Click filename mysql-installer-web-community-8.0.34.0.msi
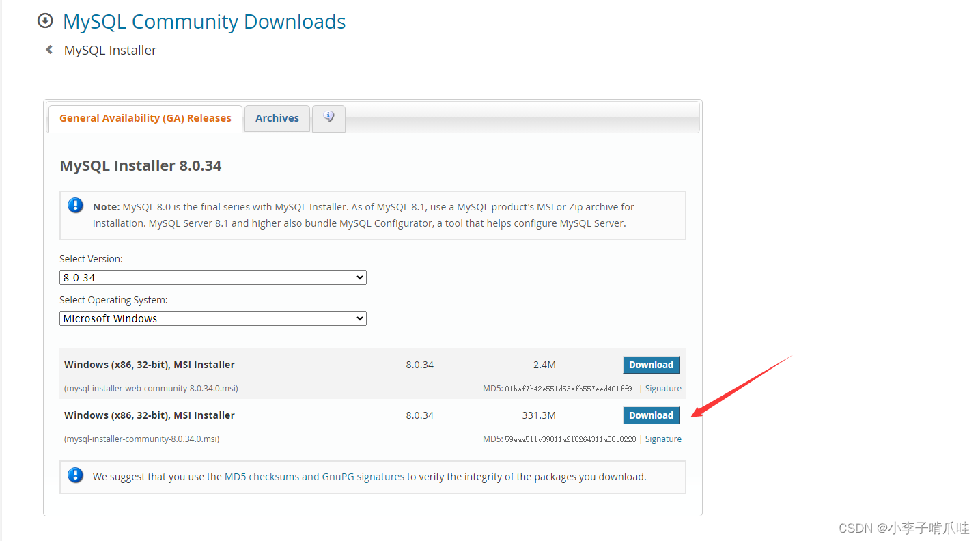 (151, 389)
